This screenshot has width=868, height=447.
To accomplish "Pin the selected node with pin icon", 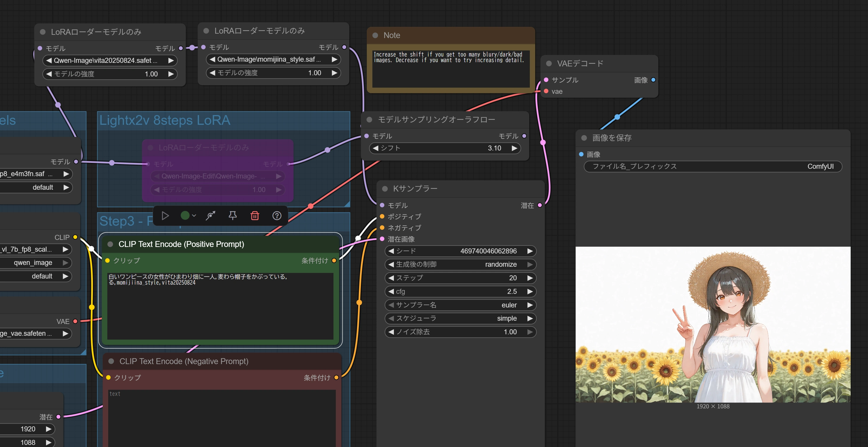I will (x=233, y=216).
